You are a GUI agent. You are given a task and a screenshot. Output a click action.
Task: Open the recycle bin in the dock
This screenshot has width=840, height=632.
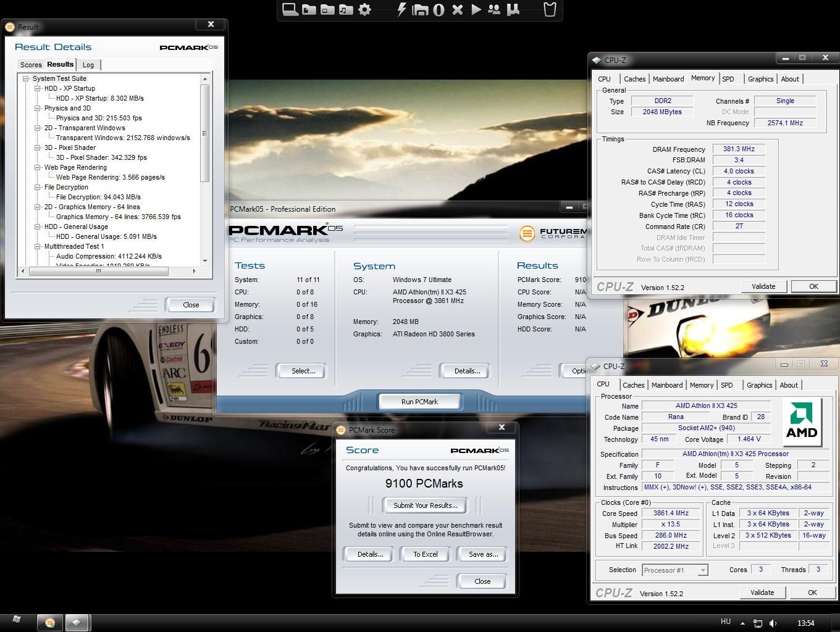pyautogui.click(x=549, y=9)
